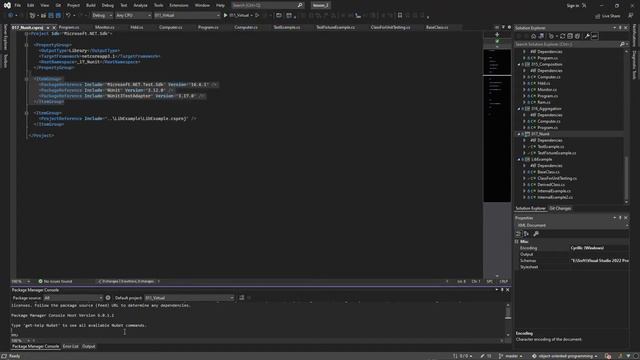Collapse the LibExample project node
Viewport: 640px width, 360px height.
(519, 160)
